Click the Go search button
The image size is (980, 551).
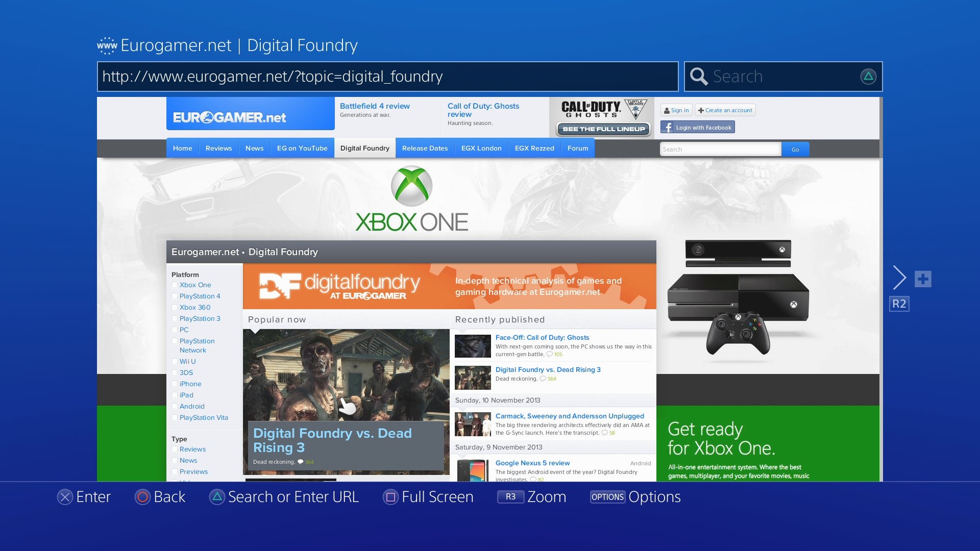pos(795,149)
